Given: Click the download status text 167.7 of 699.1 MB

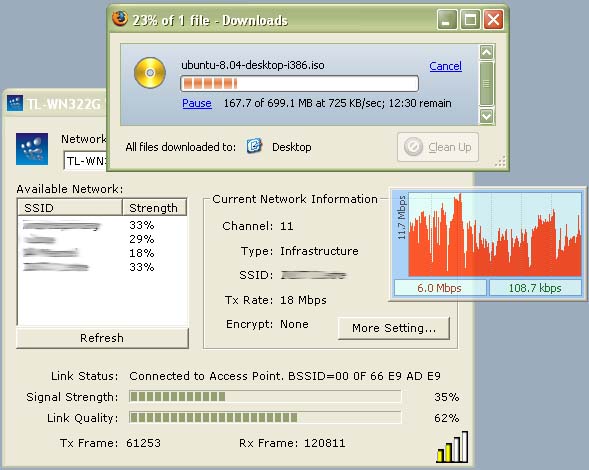Looking at the screenshot, I should pos(337,103).
